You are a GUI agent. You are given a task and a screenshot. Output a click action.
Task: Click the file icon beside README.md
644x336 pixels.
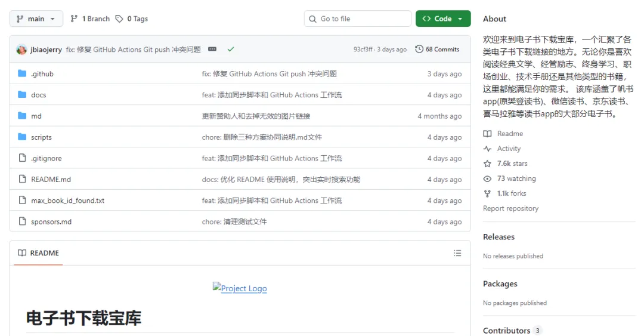[x=22, y=179]
